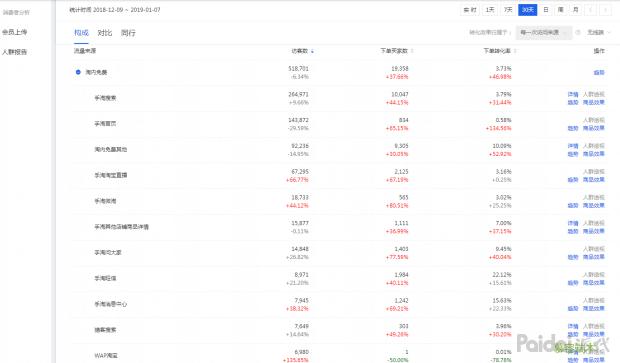Open 详情 for 手淘其他店铺商品详情 row
The width and height of the screenshot is (620, 363).
point(573,223)
